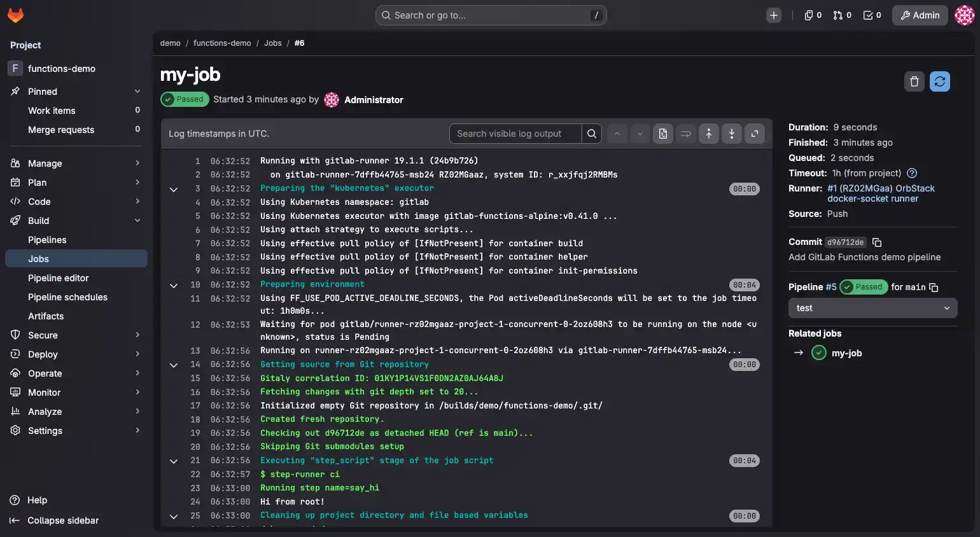Open to-do list counter in top bar
The width and height of the screenshot is (980, 537).
(x=872, y=15)
